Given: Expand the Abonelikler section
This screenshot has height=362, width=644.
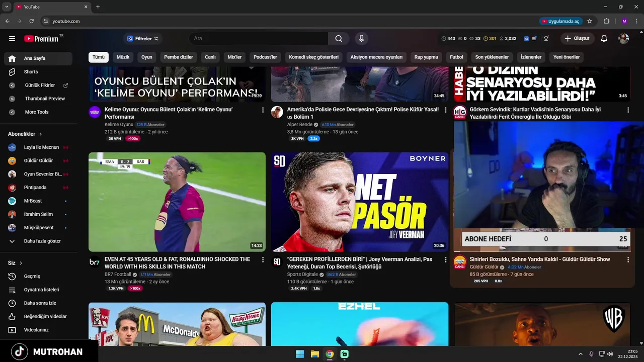Looking at the screenshot, I should click(25, 134).
